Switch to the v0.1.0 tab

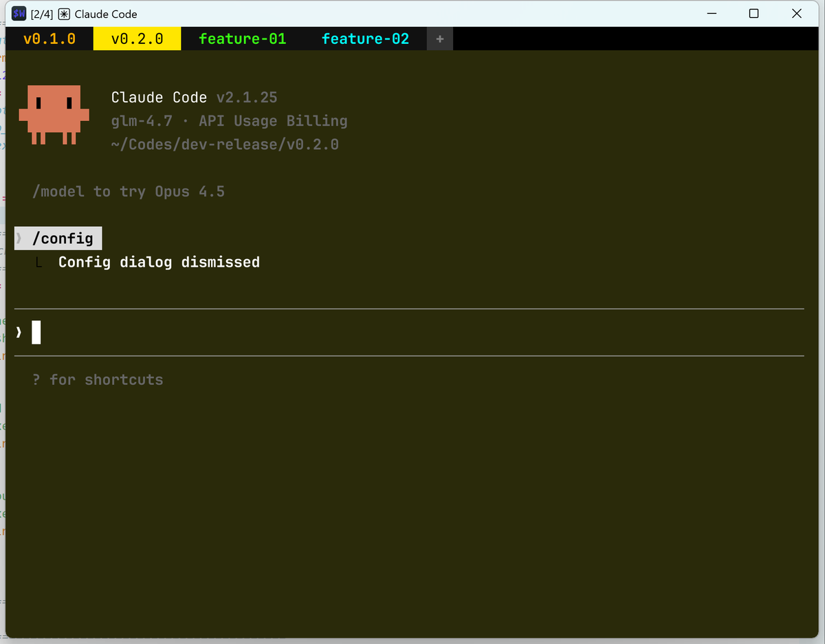pyautogui.click(x=49, y=39)
